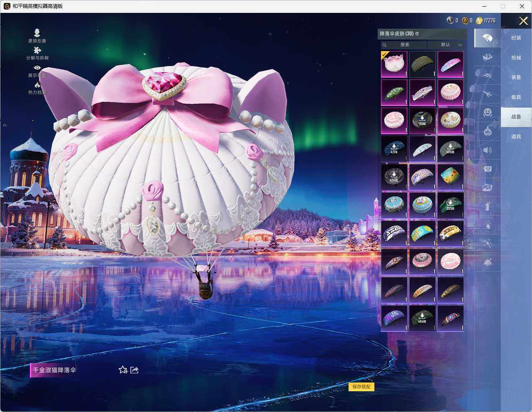Close the wardrobe with the X button
This screenshot has width=532, height=412.
click(523, 21)
